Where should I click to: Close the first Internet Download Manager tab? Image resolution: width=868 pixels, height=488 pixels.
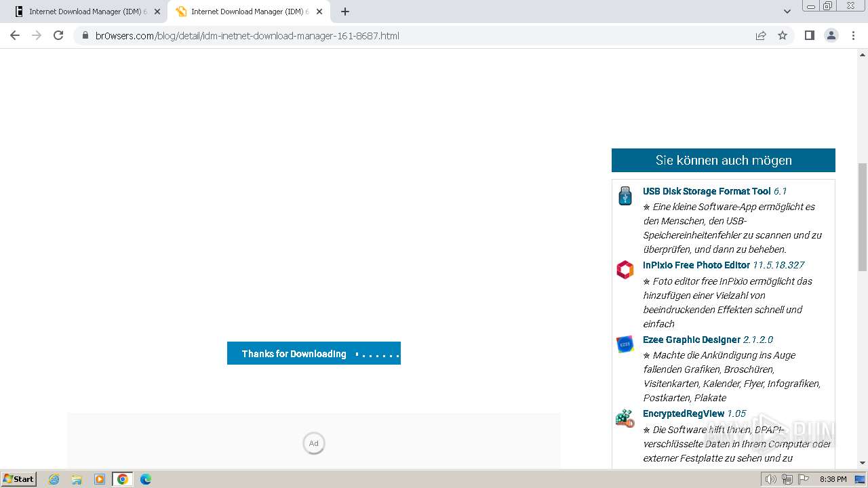(x=157, y=12)
